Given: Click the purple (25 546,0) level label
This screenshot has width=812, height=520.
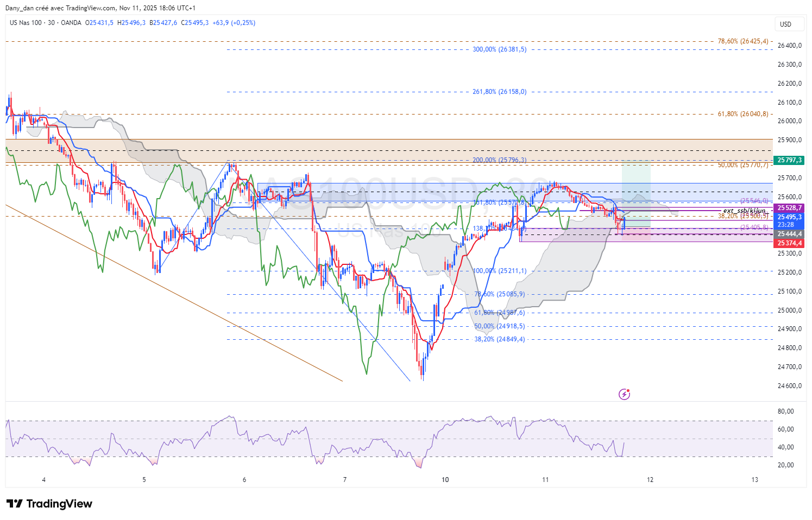Looking at the screenshot, I should [754, 201].
